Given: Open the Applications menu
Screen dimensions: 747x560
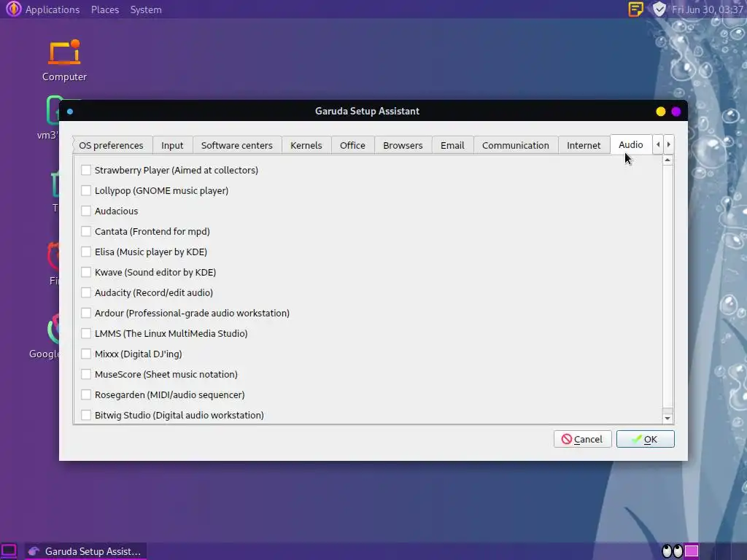Looking at the screenshot, I should 53,9.
